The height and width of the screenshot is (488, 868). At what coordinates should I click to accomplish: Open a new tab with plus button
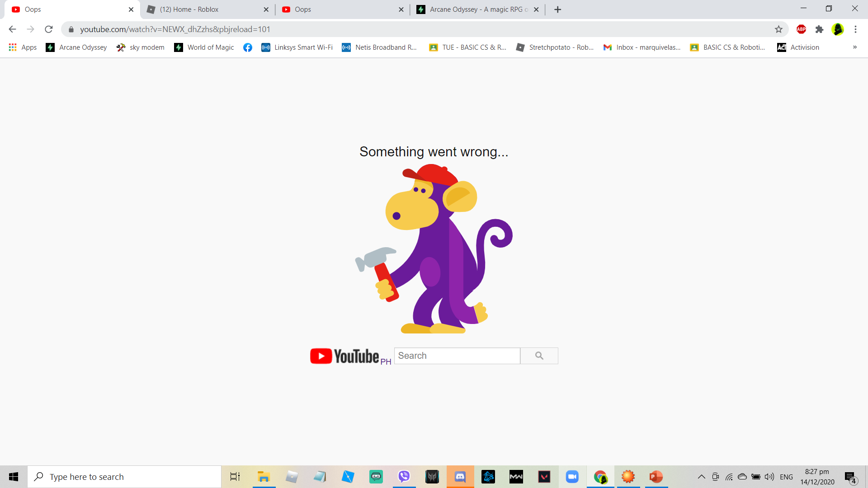557,9
